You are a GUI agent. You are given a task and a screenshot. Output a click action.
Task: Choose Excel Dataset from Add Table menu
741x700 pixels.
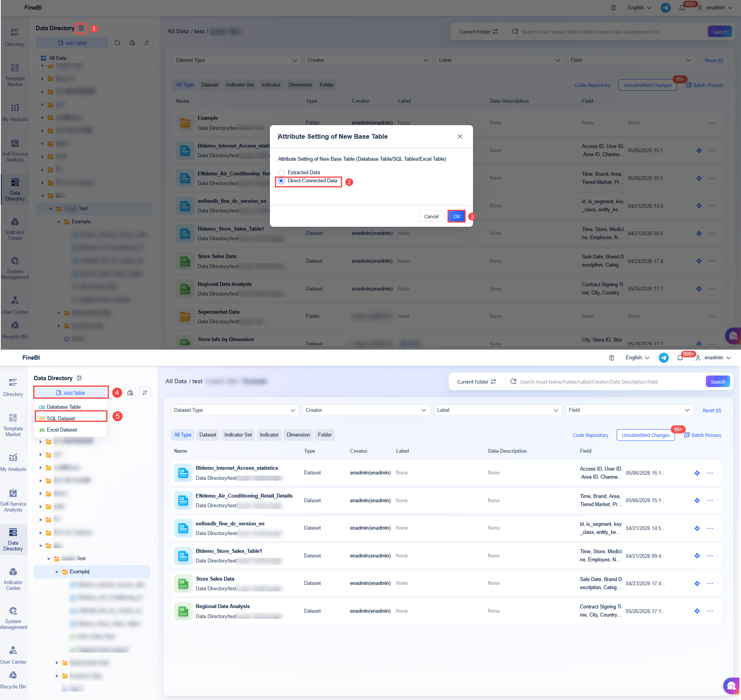tap(58, 430)
